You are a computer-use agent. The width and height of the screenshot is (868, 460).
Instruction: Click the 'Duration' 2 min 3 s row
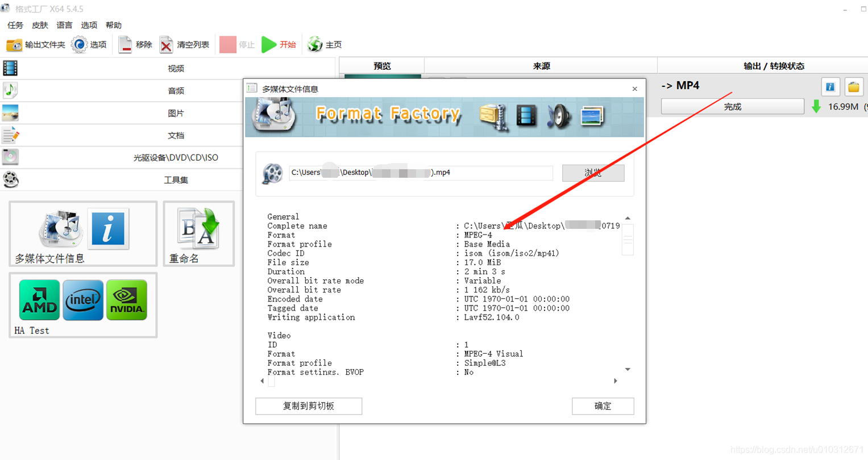pos(387,271)
